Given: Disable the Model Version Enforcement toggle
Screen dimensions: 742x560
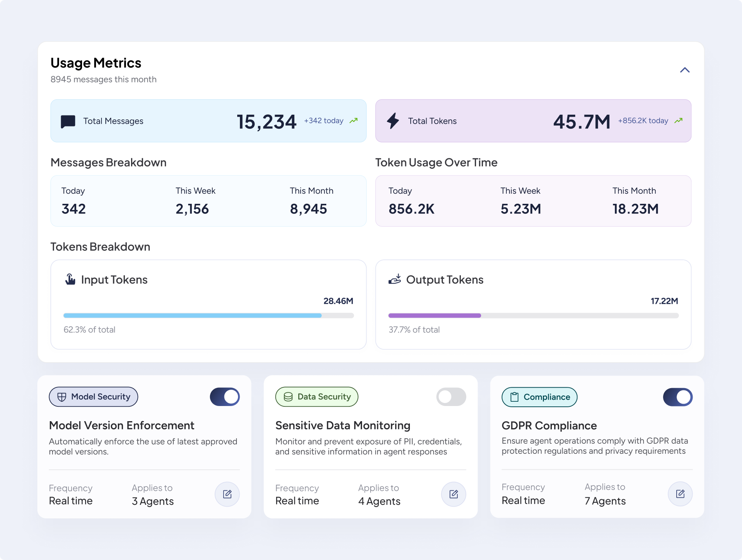Looking at the screenshot, I should (225, 397).
